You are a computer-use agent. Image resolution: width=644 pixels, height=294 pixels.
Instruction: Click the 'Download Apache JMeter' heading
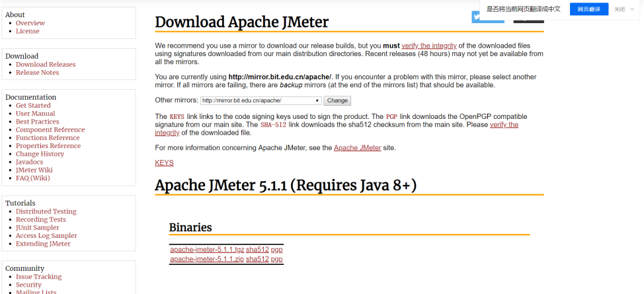click(242, 22)
